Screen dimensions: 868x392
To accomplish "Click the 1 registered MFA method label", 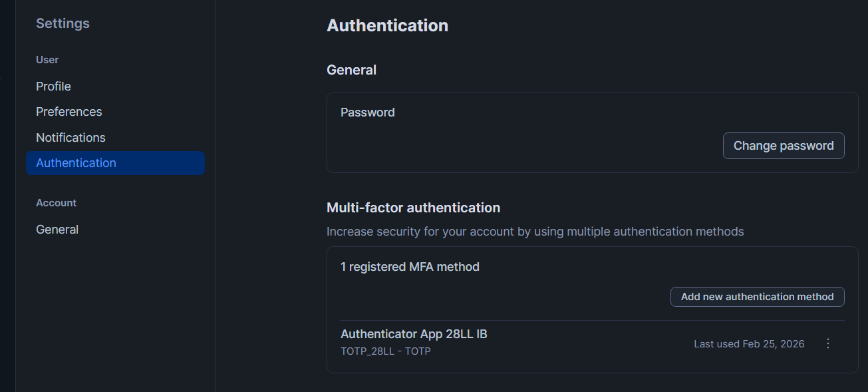I will 410,267.
